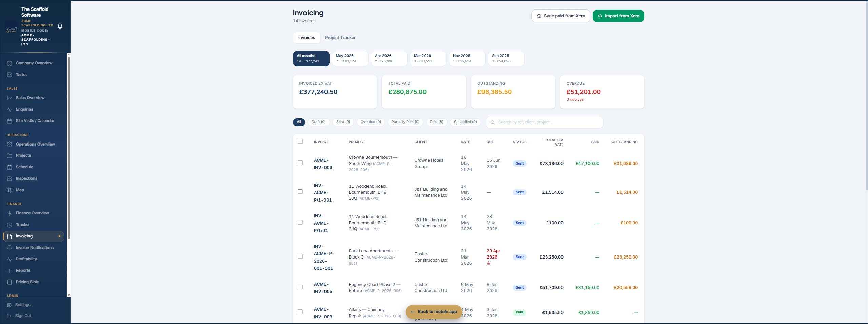Filter invoices by Partially Paid (0)

[x=406, y=122]
